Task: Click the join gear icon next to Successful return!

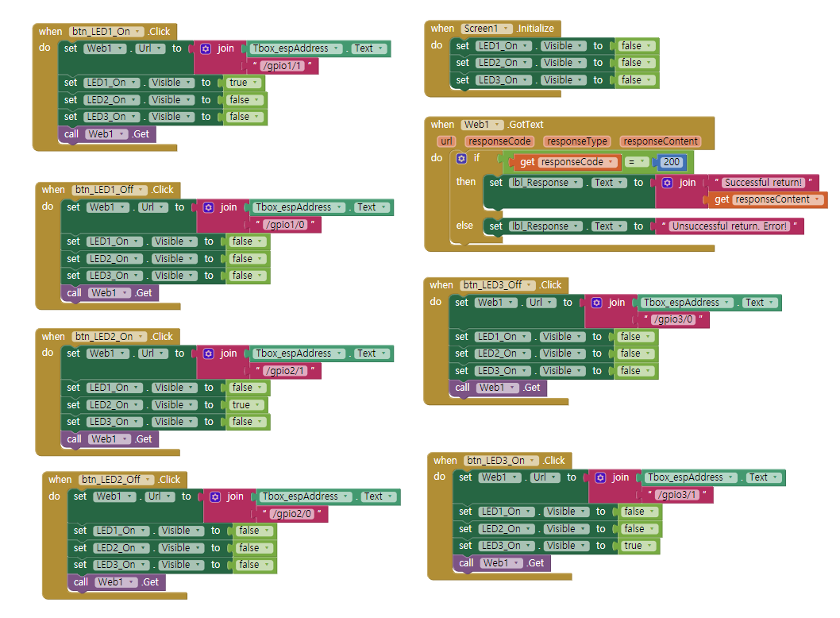Action: (667, 183)
